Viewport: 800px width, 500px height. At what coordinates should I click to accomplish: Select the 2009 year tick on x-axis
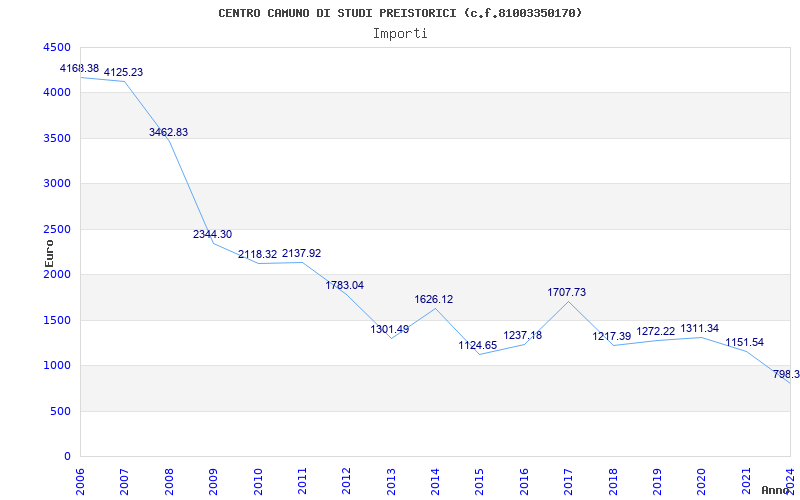coord(213,478)
